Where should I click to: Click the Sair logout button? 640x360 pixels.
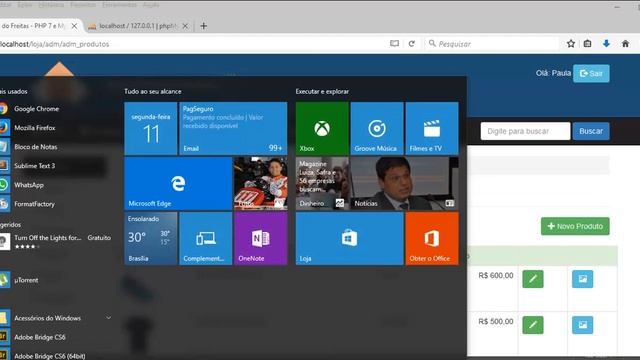click(591, 73)
